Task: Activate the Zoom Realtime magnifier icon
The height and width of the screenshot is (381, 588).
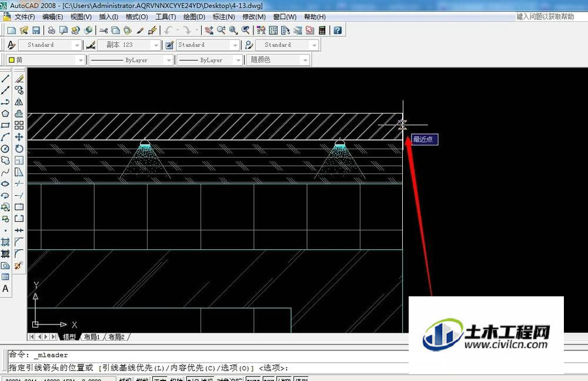Action: pos(221,31)
